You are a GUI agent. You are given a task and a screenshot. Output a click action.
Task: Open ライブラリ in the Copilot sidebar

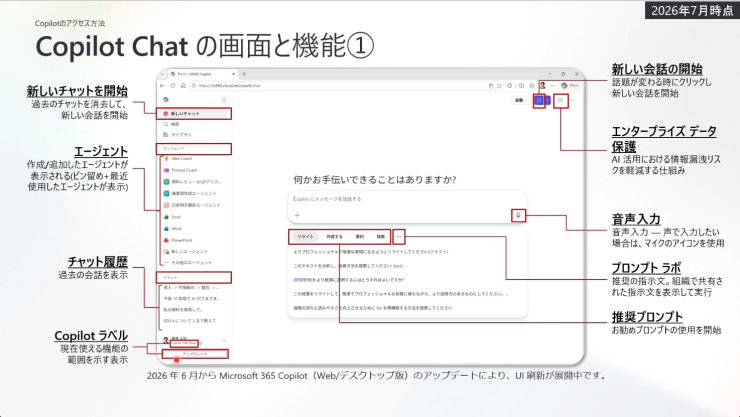click(x=177, y=134)
